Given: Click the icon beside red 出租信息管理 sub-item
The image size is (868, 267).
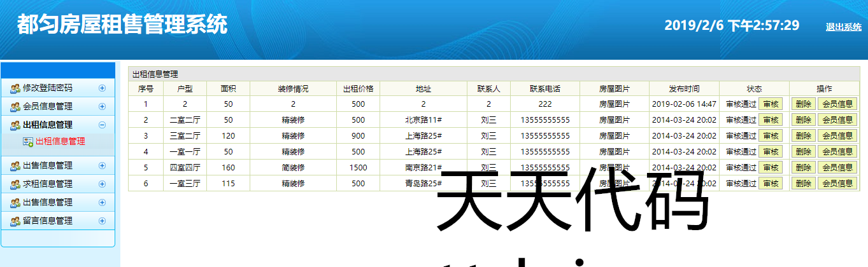Looking at the screenshot, I should click(28, 142).
